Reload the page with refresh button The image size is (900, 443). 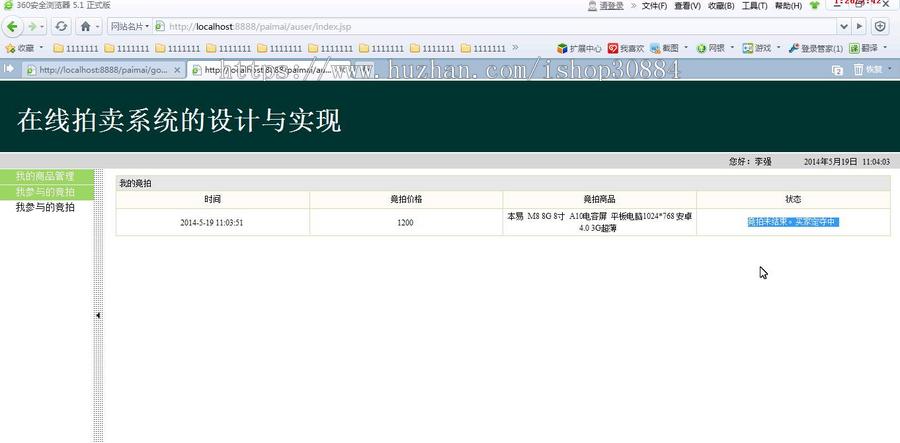(61, 26)
